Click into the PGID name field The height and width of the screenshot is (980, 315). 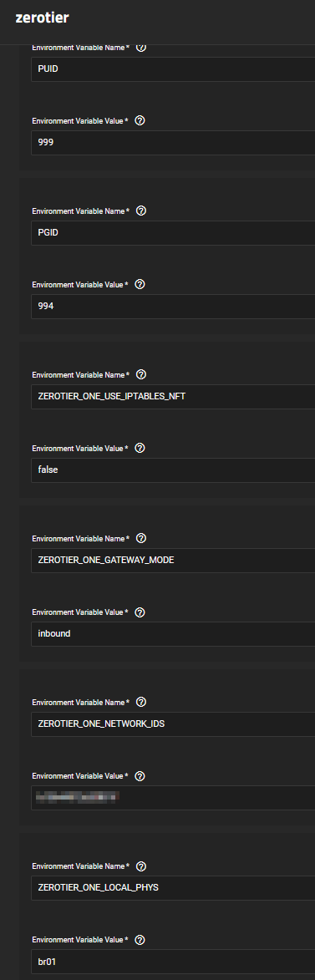coord(173,233)
